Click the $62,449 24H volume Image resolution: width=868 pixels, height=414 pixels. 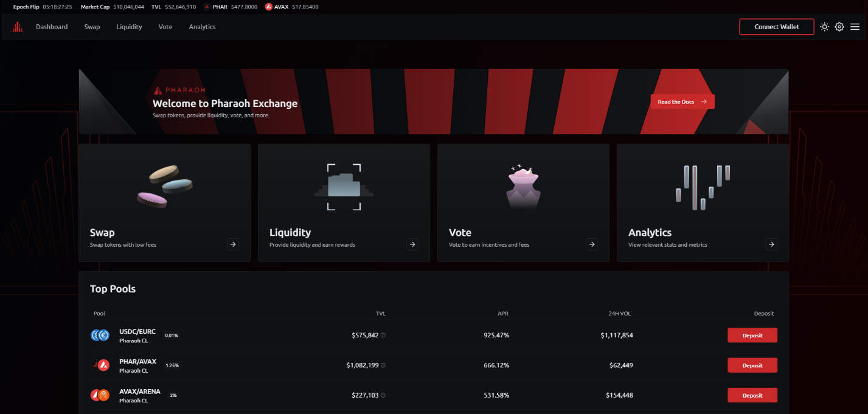coord(621,365)
